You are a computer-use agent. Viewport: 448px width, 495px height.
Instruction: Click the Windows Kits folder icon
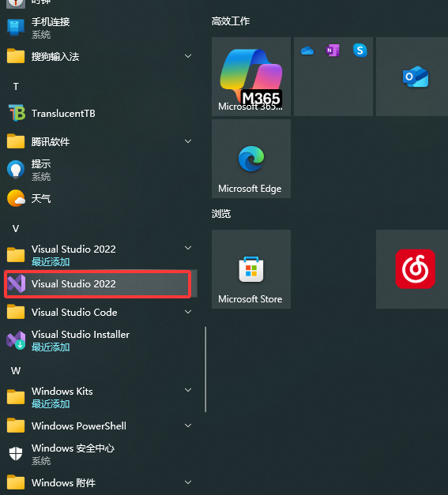pos(16,397)
